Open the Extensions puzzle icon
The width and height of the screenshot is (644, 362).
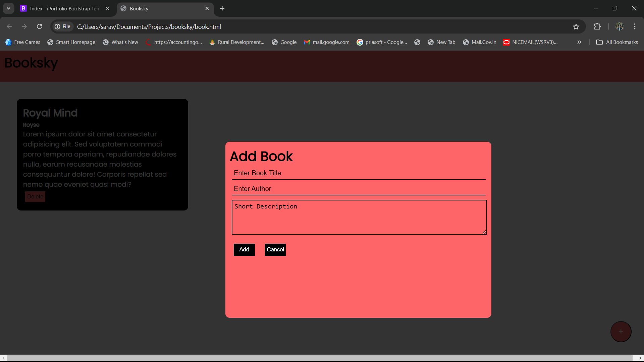[x=597, y=26]
